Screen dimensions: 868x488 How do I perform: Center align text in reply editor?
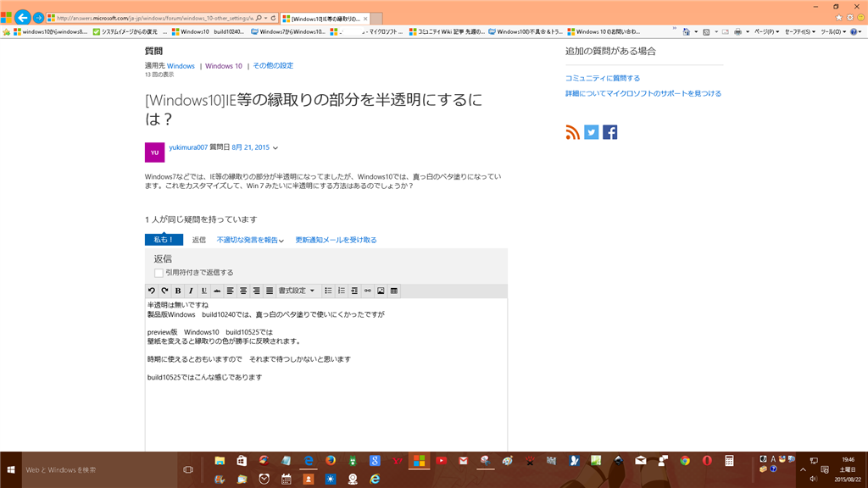click(243, 291)
